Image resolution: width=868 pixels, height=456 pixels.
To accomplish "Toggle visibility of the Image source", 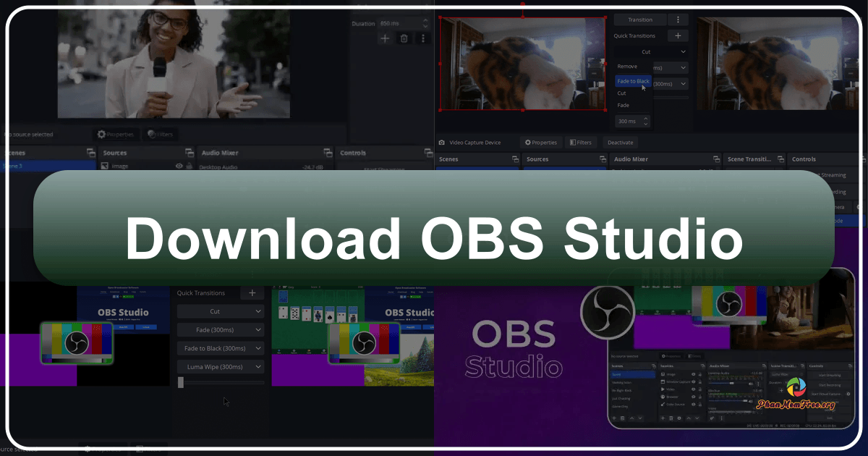I will tap(179, 165).
